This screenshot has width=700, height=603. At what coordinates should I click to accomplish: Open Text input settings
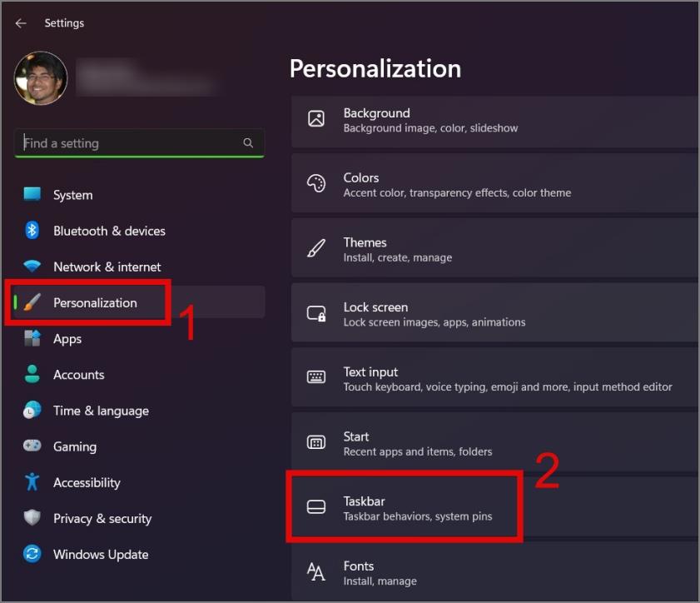(x=494, y=377)
